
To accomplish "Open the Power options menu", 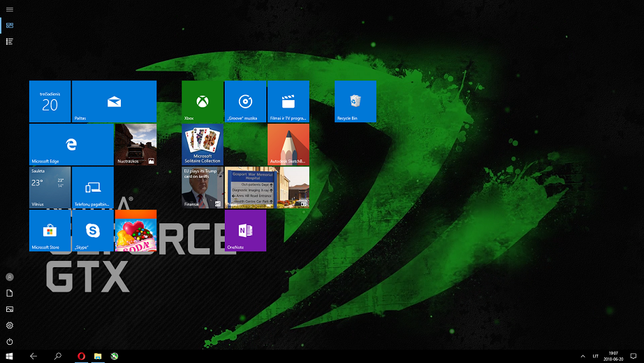I will (10, 341).
